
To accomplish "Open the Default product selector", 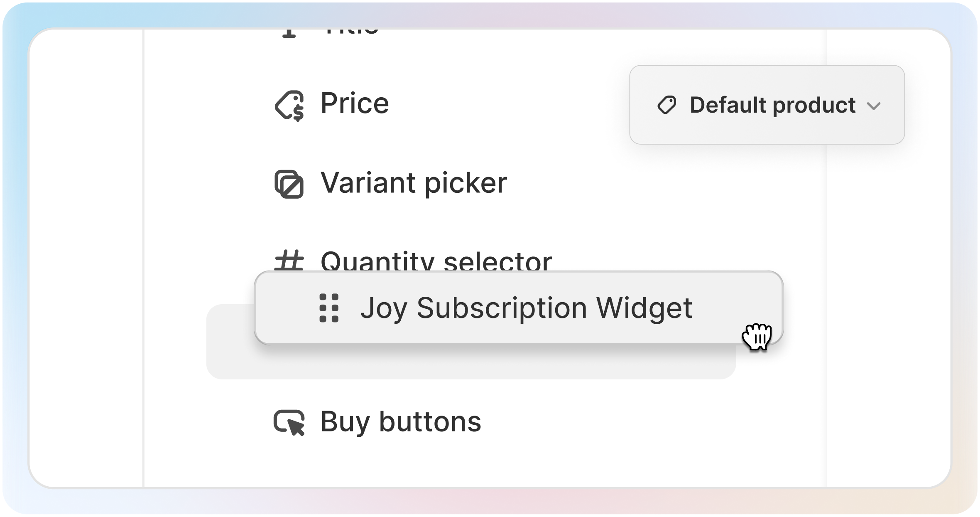I will (x=767, y=105).
